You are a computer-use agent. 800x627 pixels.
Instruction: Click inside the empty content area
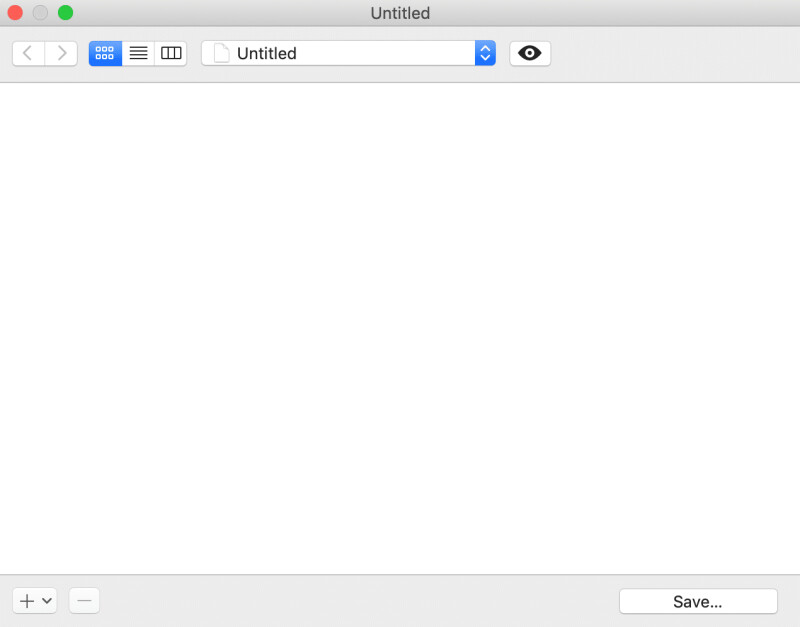(400, 330)
